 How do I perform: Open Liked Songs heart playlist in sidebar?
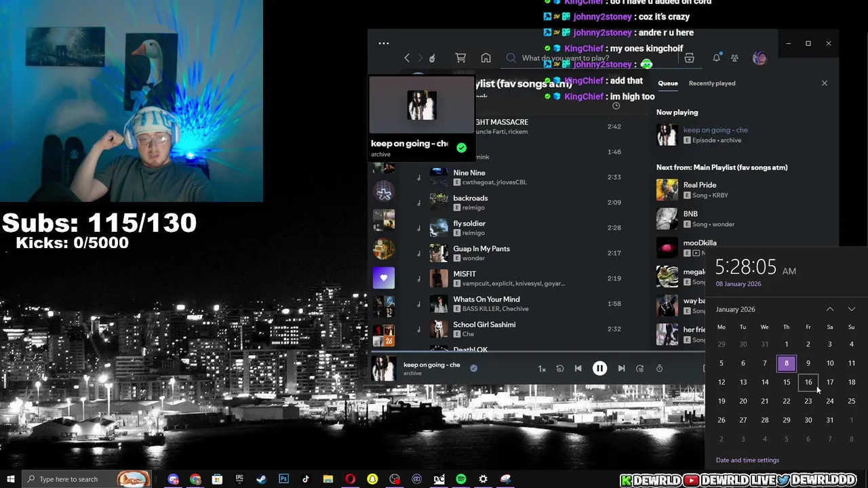pyautogui.click(x=384, y=278)
